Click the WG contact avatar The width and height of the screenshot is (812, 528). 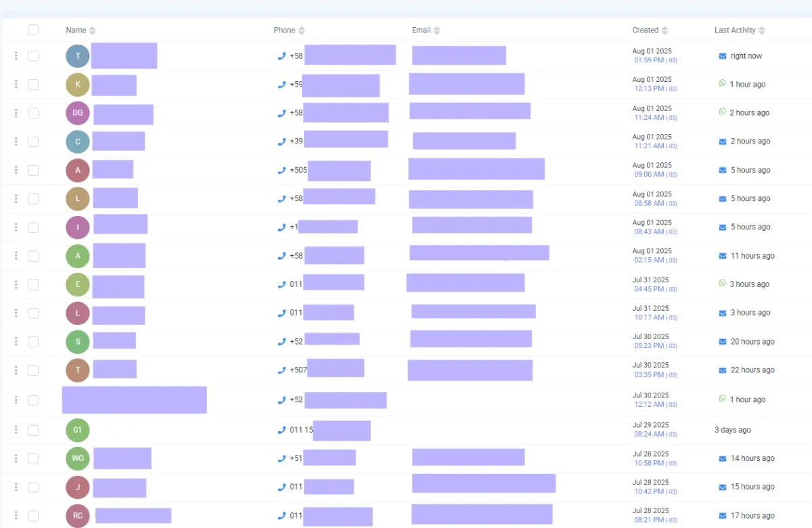(x=78, y=458)
